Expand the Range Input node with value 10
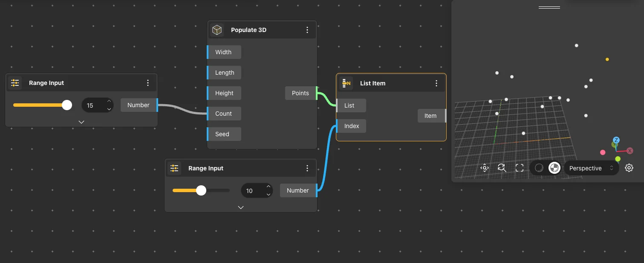 (x=241, y=207)
